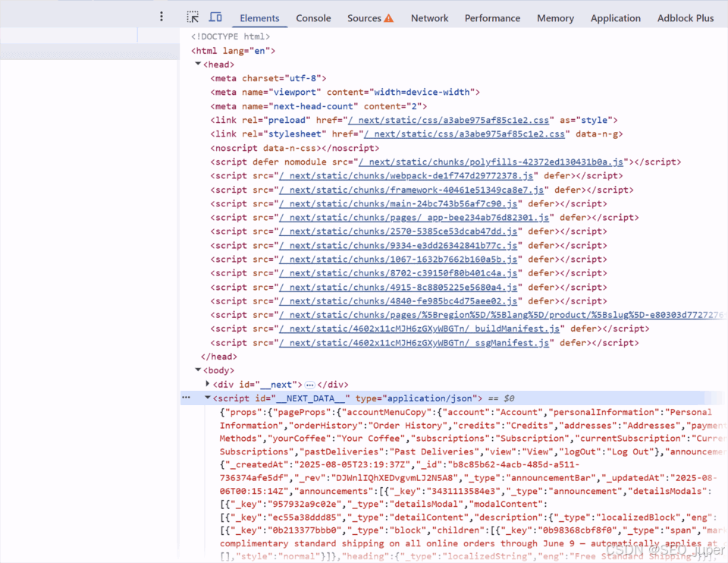Switch to the Network tab
Viewport: 728px width, 563px height.
(429, 18)
